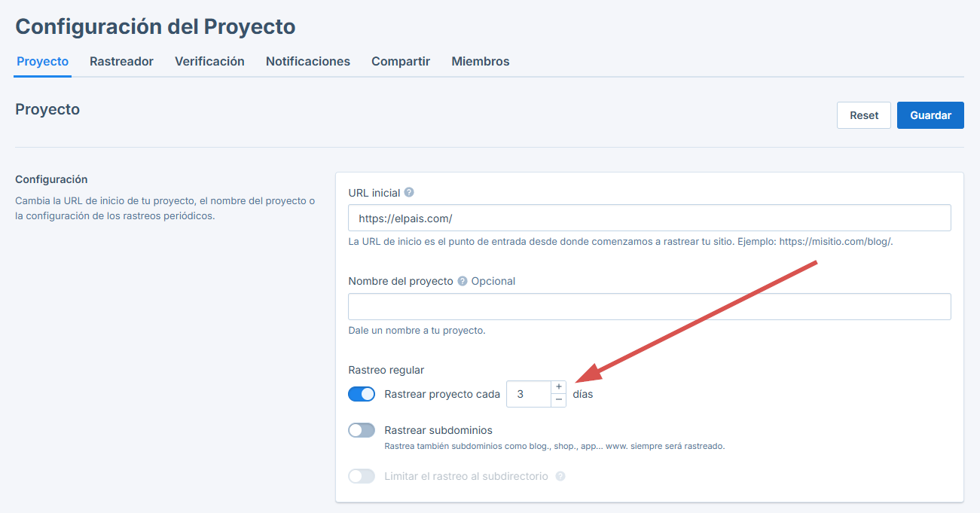This screenshot has width=980, height=513.
Task: Disable the Rastrear proyecto cada toggle
Action: 361,393
